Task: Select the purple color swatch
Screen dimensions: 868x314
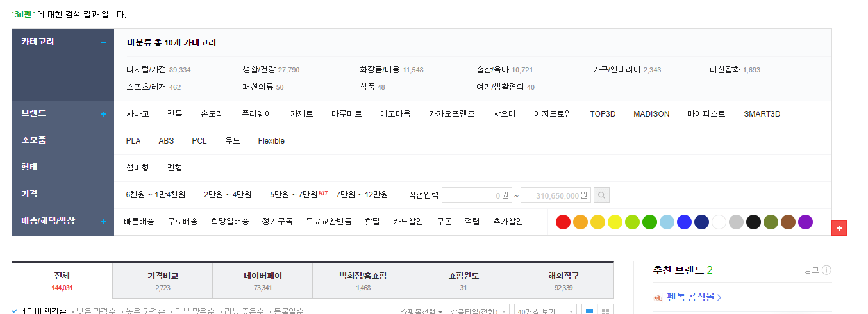Action: click(x=805, y=222)
